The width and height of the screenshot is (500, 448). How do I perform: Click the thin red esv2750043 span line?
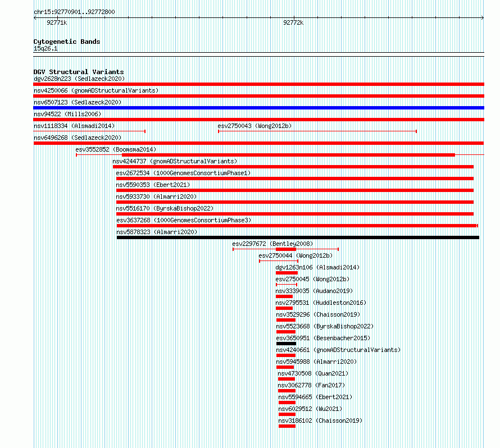[x=317, y=131]
